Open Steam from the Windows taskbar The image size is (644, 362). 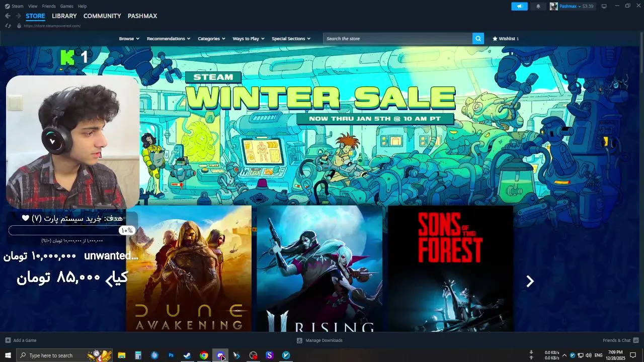(x=187, y=355)
